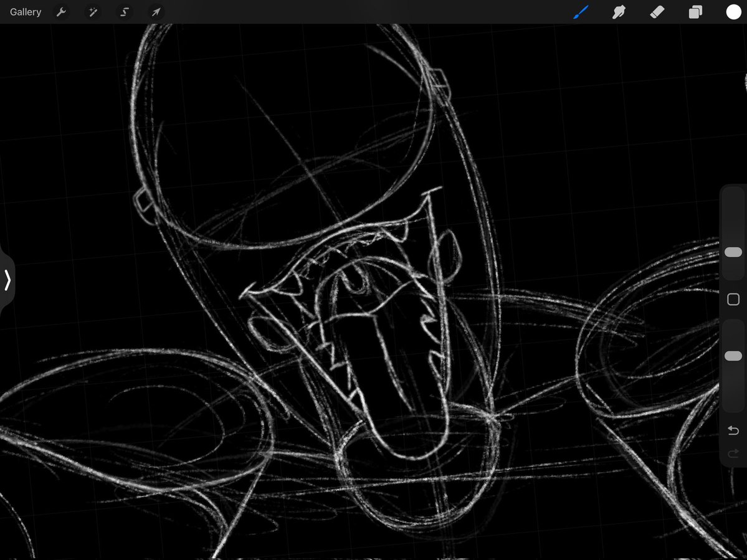Activate the Transform arrow tool

click(x=156, y=12)
